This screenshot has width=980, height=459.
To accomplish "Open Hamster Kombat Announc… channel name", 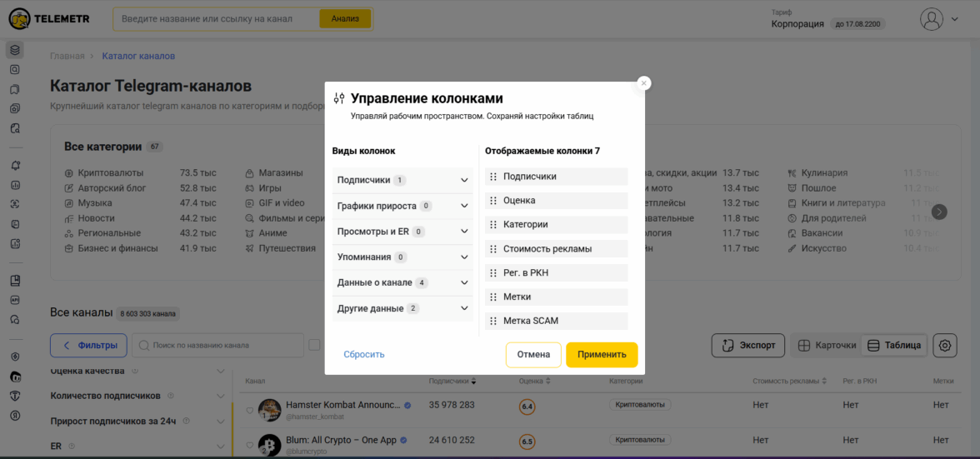I will point(343,405).
